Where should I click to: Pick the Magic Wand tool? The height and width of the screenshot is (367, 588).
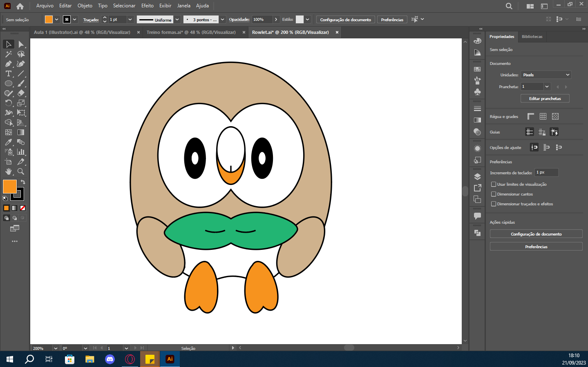coord(9,54)
